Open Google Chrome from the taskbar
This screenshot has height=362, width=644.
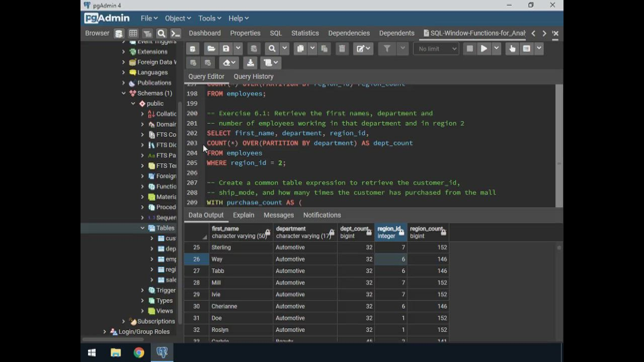tap(139, 352)
